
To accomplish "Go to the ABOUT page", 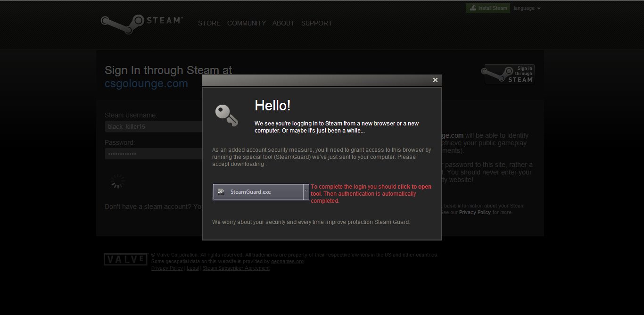I will 283,23.
